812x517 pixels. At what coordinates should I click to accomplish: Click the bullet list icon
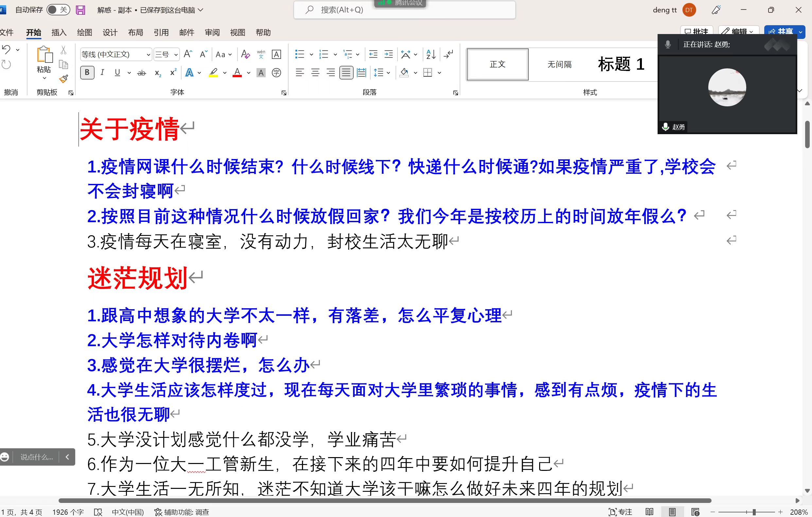pos(299,54)
